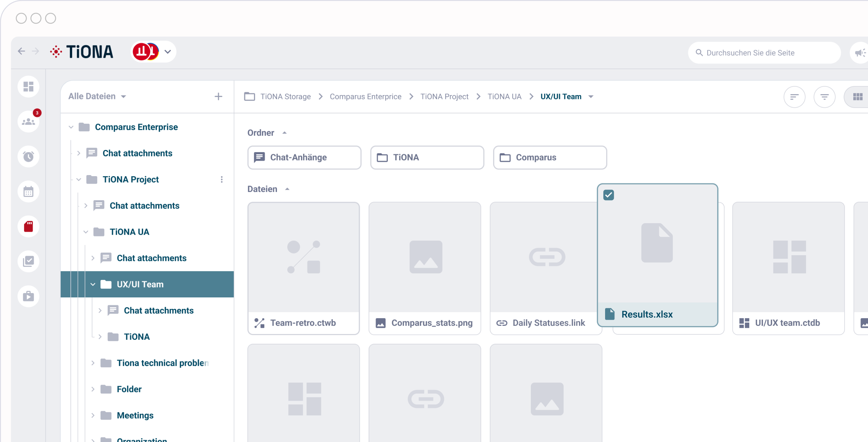The width and height of the screenshot is (868, 442).
Task: Click the search magnifier icon
Action: click(699, 53)
